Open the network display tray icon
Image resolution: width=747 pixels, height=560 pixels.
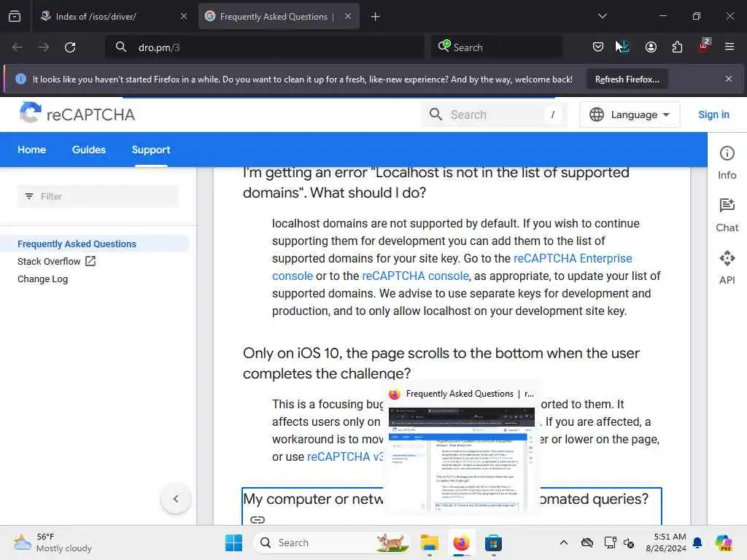tap(610, 542)
